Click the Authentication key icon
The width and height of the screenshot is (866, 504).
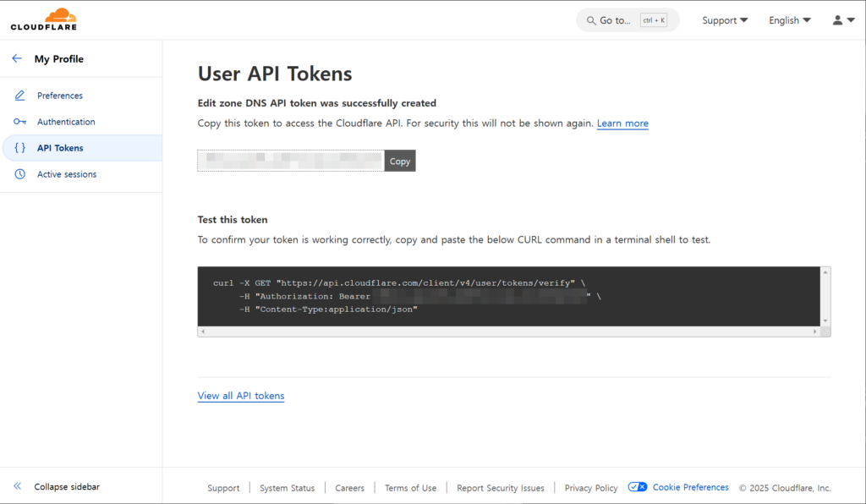click(x=20, y=122)
